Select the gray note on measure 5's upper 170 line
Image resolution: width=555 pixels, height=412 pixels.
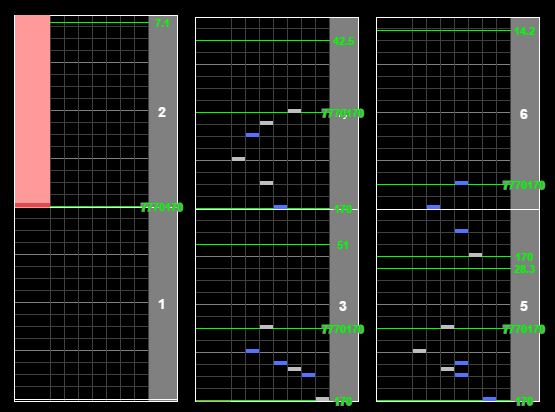[x=475, y=254]
